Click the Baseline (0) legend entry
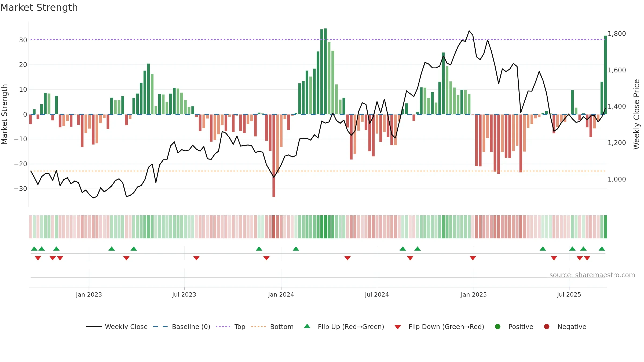This screenshot has width=644, height=362. (x=182, y=327)
